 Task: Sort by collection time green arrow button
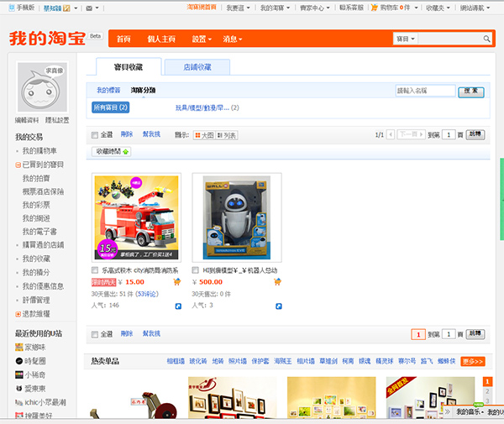pyautogui.click(x=111, y=151)
